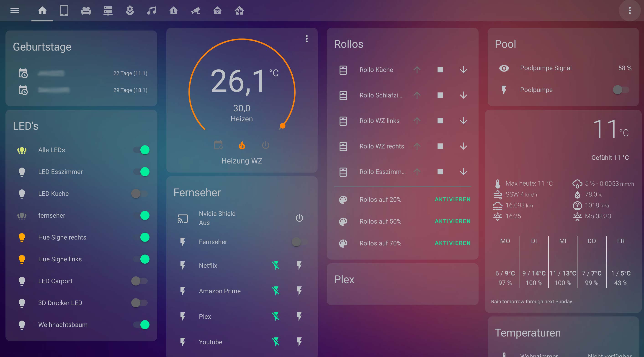Viewport: 644px width, 357px height.
Task: Open the thermostat card three-dot menu
Action: pos(307,39)
